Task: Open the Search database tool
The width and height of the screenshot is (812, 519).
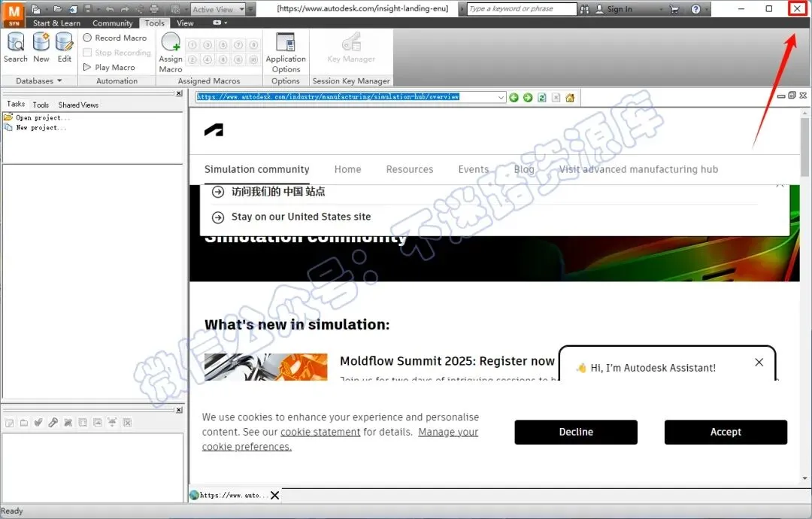Action: pyautogui.click(x=16, y=47)
